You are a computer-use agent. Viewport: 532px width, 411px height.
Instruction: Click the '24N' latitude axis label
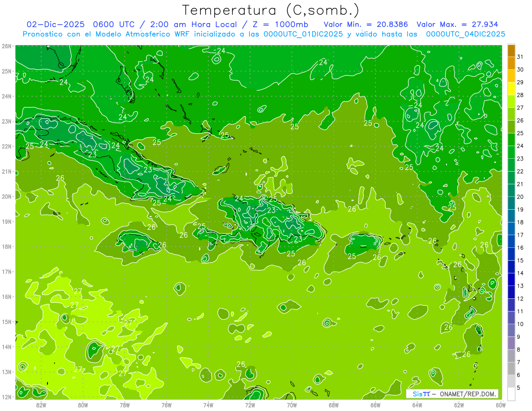[x=7, y=96]
